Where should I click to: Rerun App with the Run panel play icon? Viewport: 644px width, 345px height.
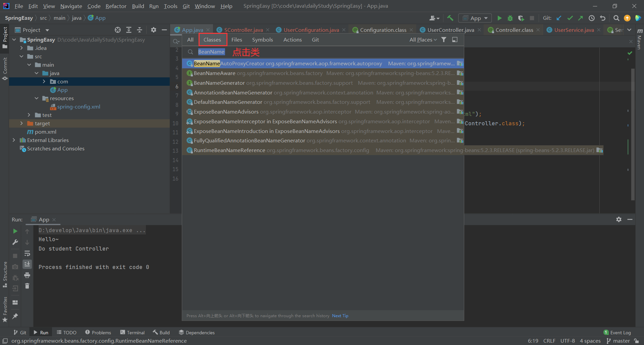click(15, 231)
